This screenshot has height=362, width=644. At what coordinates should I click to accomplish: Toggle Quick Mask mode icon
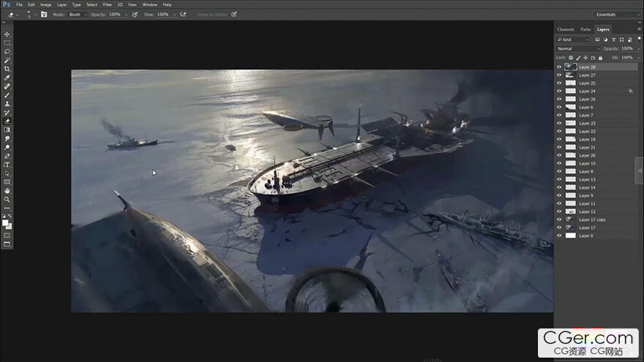(7, 235)
